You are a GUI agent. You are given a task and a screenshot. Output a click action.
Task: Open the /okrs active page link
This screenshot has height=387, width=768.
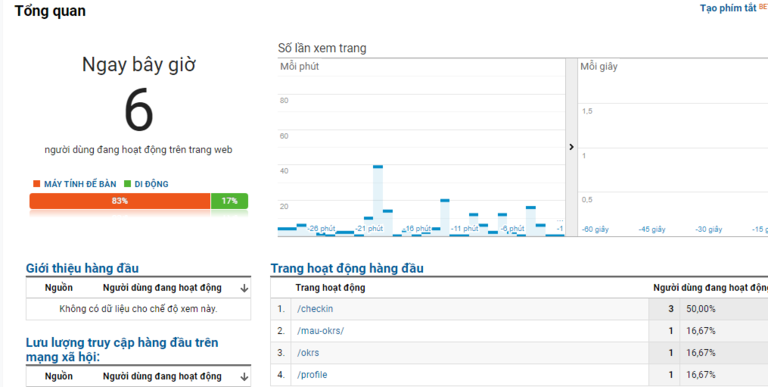pos(308,353)
